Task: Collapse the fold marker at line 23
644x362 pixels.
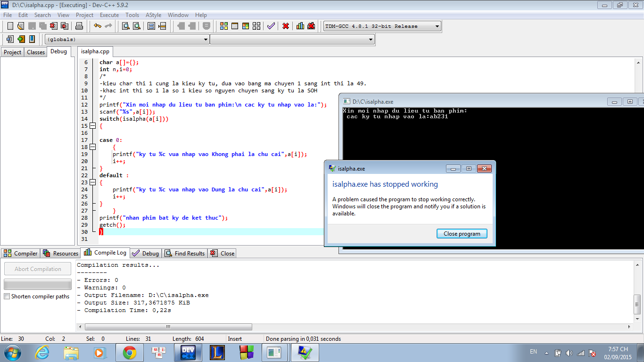Action: 93,182
